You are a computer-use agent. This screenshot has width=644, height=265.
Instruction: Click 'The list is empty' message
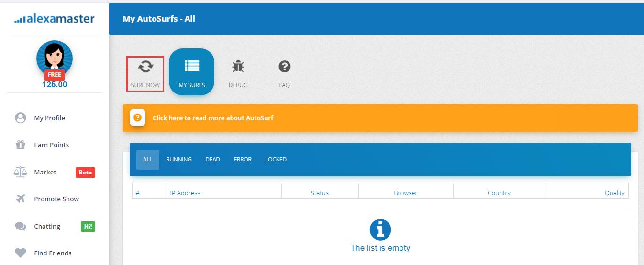click(x=380, y=248)
